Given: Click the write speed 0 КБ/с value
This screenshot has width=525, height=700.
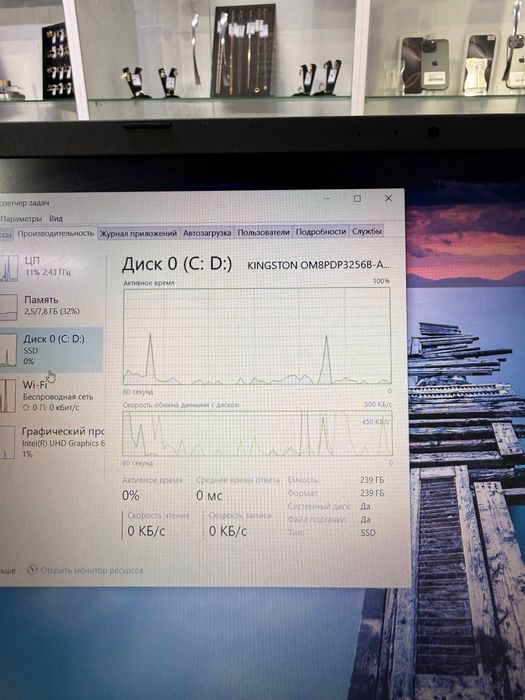Looking at the screenshot, I should pyautogui.click(x=228, y=531).
